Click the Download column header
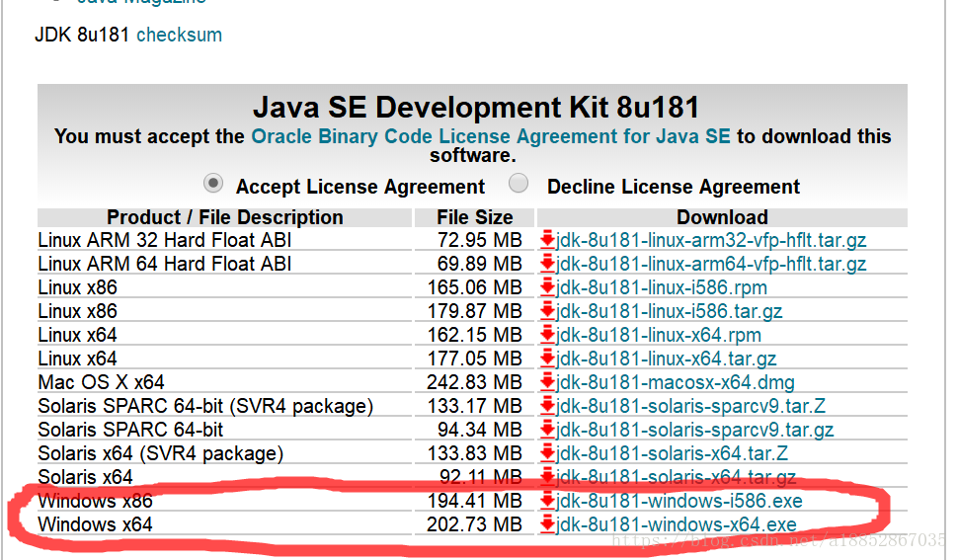 (x=722, y=217)
